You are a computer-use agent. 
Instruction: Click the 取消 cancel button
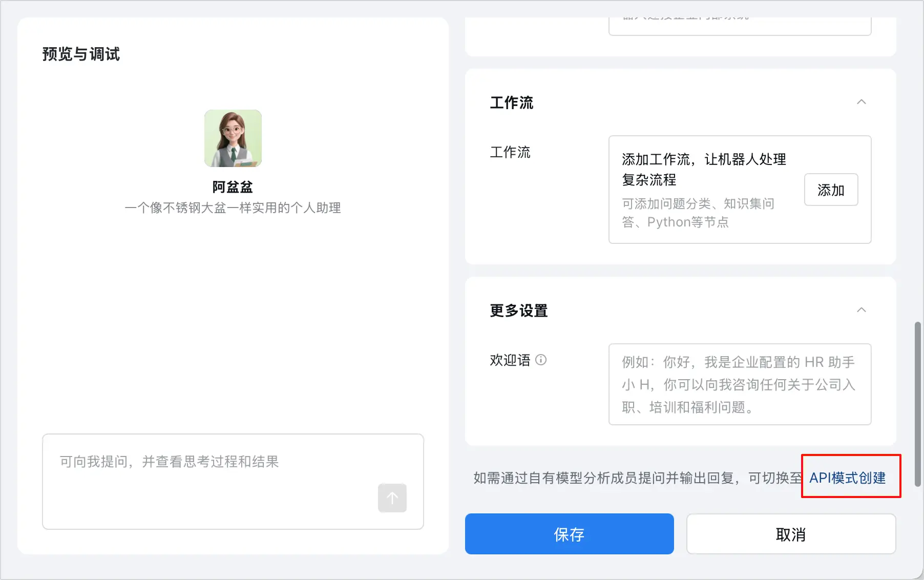(x=791, y=534)
